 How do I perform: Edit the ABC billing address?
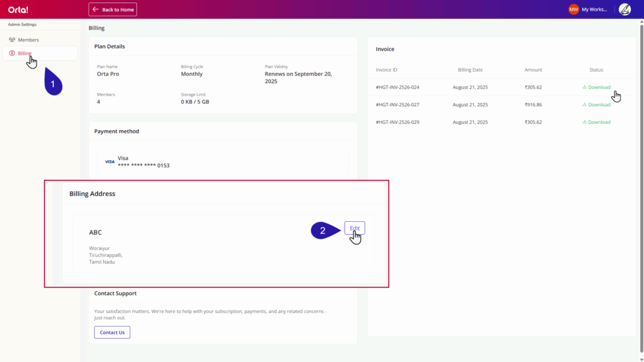[354, 228]
